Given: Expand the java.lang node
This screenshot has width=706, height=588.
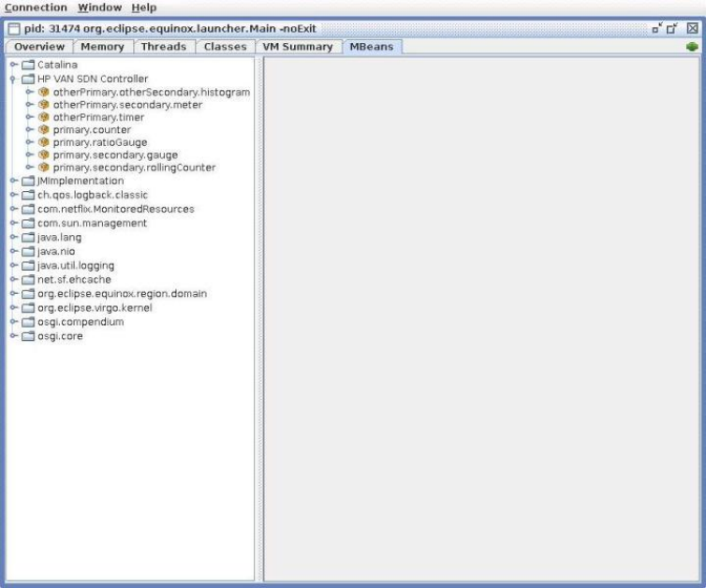Looking at the screenshot, I should pos(14,237).
